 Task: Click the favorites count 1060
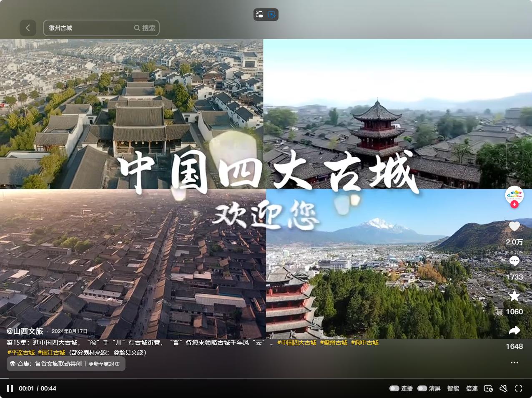point(514,312)
